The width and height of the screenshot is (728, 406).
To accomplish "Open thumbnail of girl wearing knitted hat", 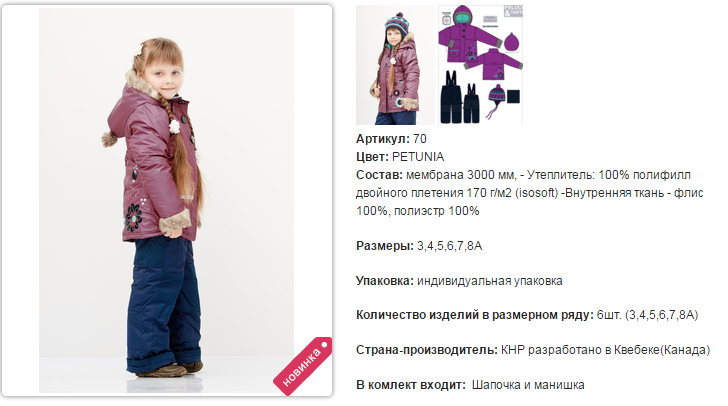I will 395,65.
